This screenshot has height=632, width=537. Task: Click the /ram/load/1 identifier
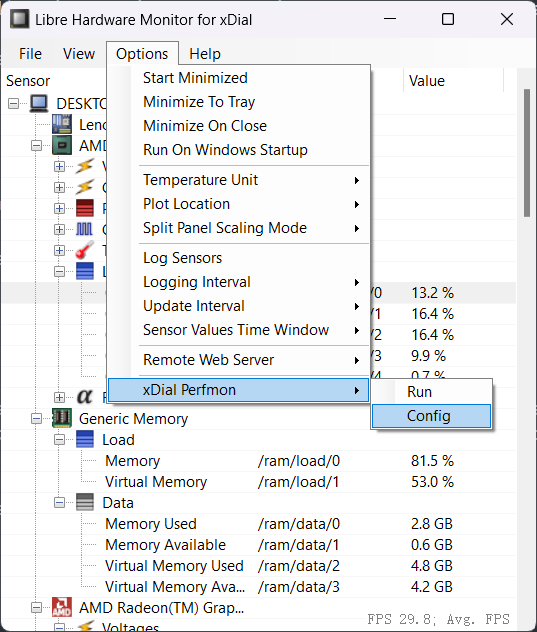pyautogui.click(x=298, y=482)
